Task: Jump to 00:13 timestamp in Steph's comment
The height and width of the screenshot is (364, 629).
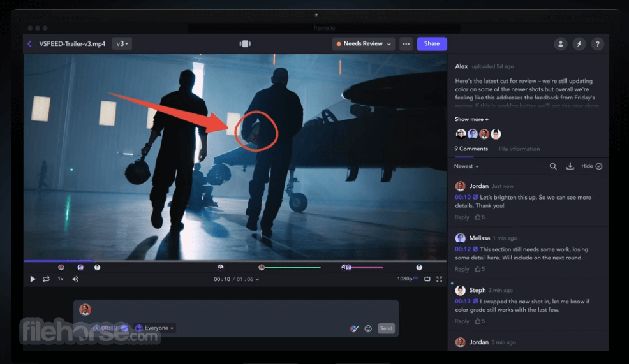Action: point(463,302)
